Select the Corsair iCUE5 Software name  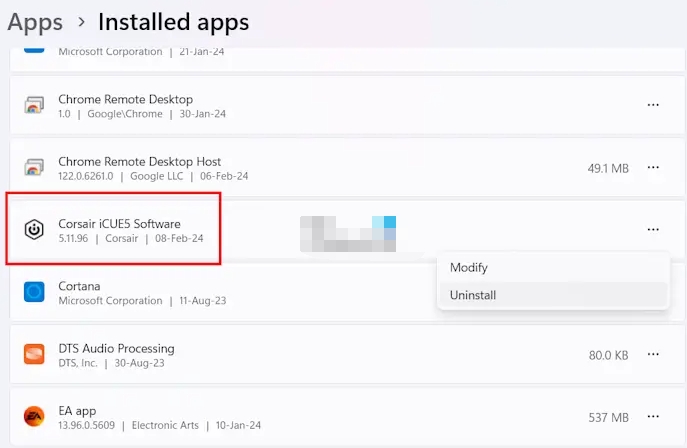tap(119, 224)
